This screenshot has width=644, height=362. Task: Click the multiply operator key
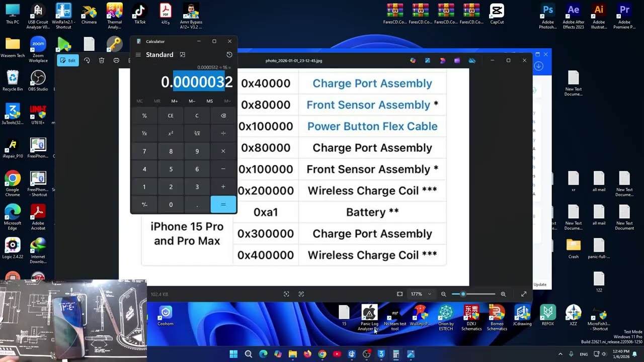pos(223,151)
